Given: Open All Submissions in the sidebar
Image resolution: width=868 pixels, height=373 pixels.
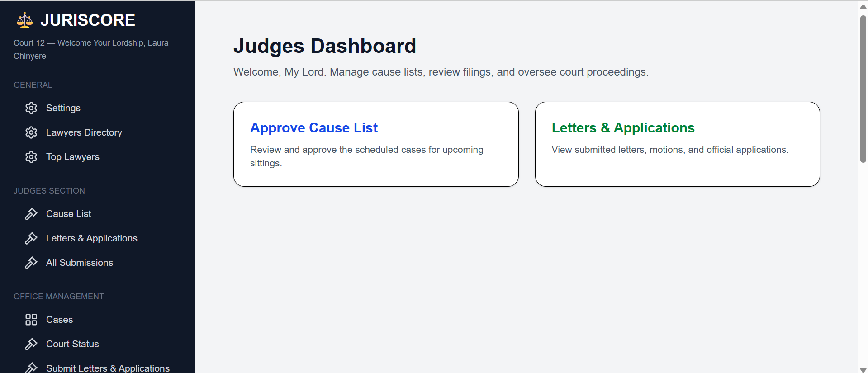Looking at the screenshot, I should (x=80, y=263).
